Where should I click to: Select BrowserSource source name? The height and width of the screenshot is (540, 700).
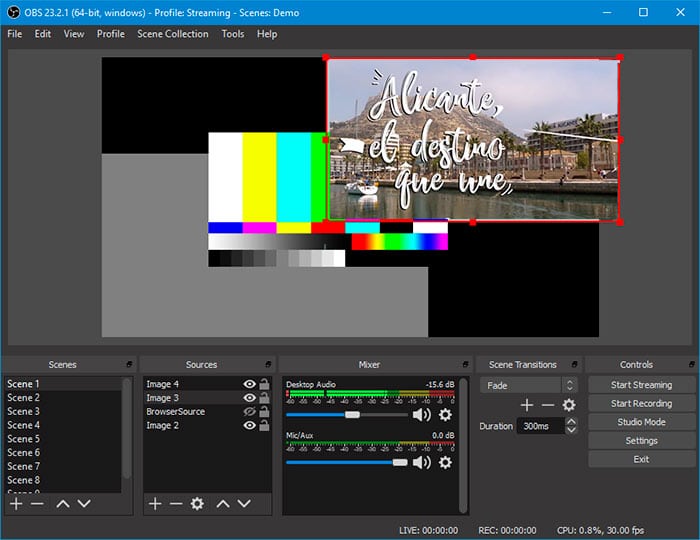click(x=175, y=411)
